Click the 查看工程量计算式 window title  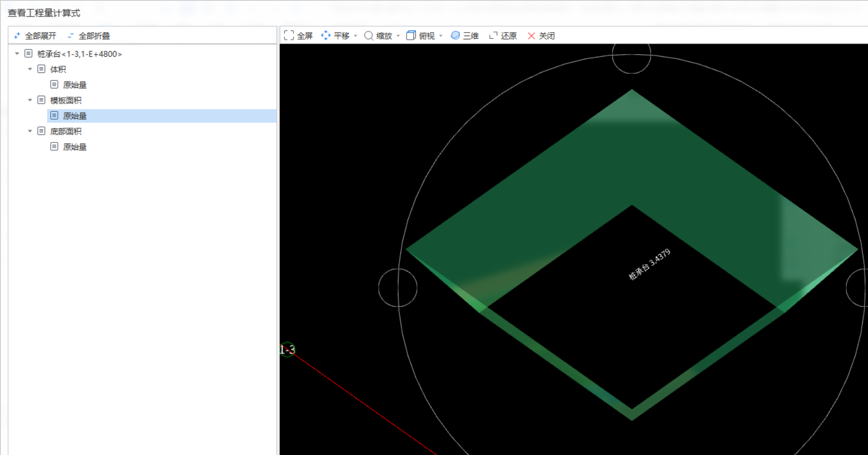click(x=44, y=13)
